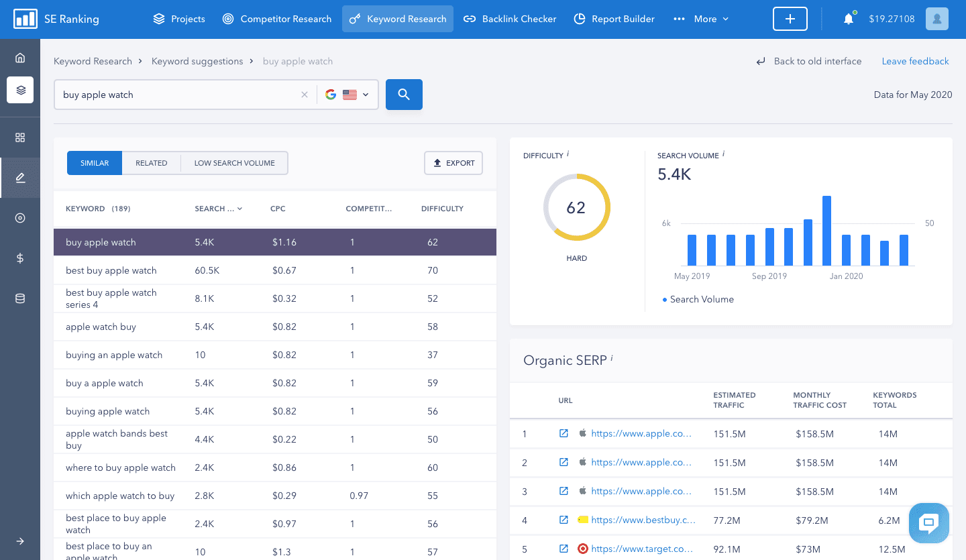Open the home icon in sidebar

point(20,58)
